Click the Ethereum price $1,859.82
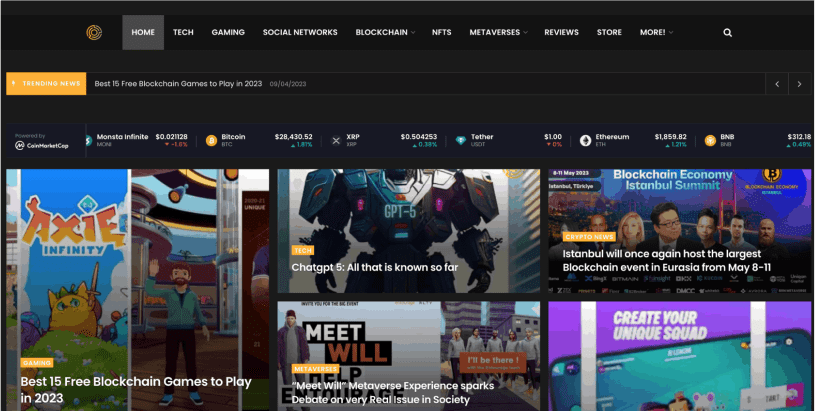815x412 pixels. 671,137
